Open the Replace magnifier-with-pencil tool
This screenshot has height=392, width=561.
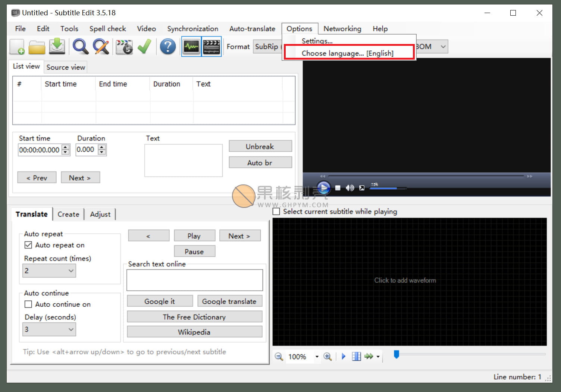101,47
